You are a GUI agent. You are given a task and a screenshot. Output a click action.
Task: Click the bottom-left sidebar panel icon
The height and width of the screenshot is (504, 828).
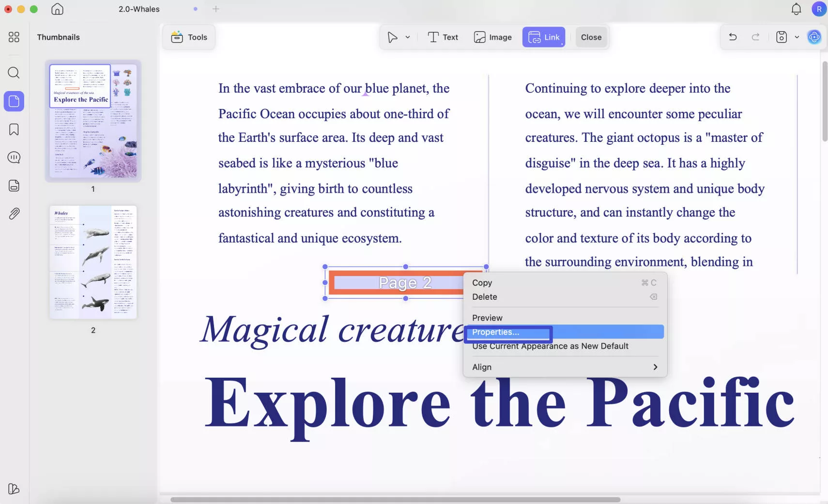[x=14, y=489]
